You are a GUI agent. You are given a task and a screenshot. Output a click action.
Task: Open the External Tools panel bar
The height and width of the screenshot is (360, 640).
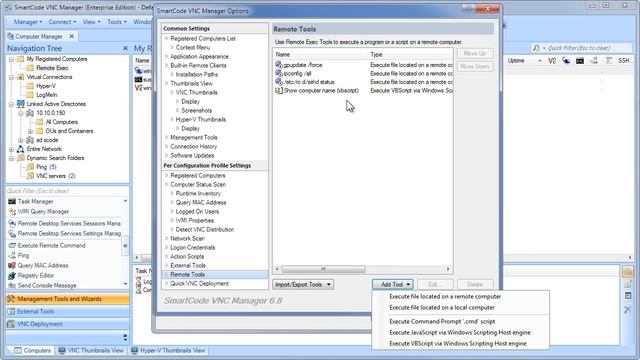[68, 311]
